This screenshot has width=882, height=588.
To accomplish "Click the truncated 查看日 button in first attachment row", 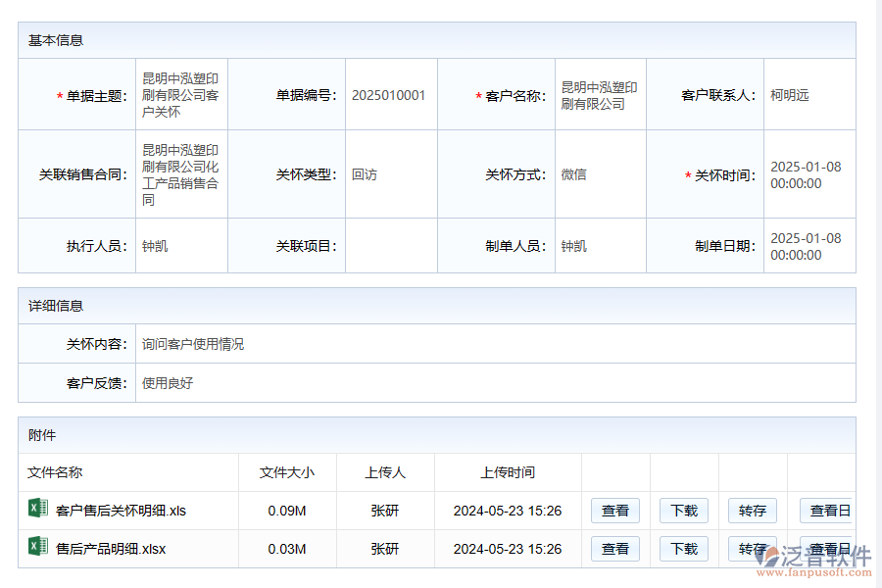I will [x=827, y=511].
